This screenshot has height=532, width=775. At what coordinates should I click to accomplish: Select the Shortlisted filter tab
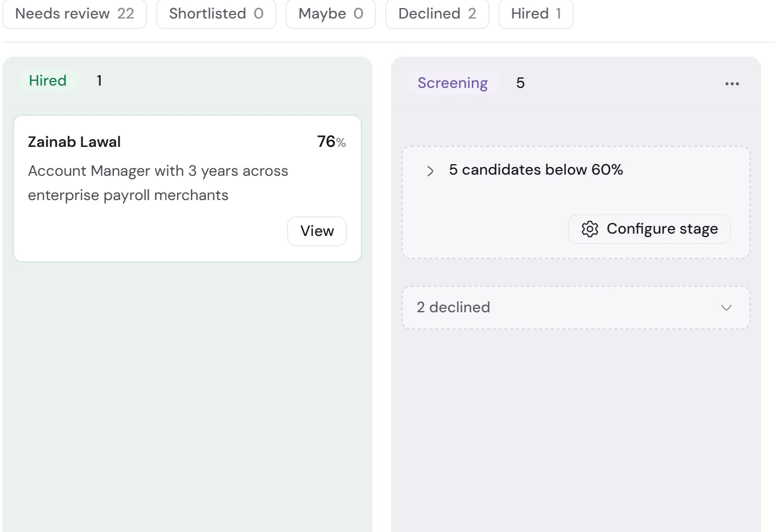216,14
